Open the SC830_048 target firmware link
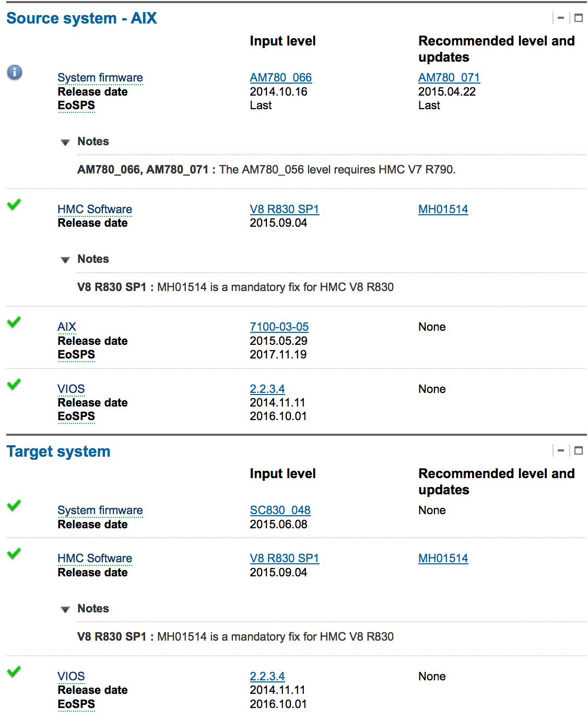588x719 pixels. tap(280, 511)
